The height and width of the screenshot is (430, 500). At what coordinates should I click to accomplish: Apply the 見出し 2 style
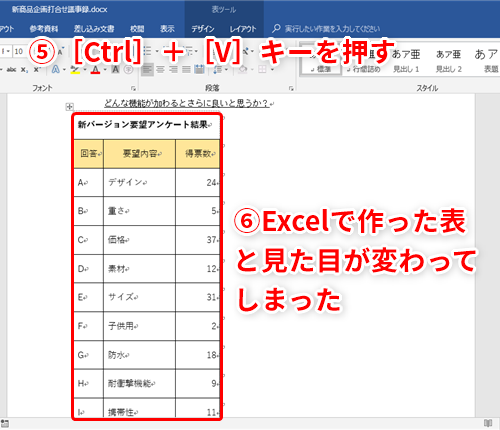(449, 60)
